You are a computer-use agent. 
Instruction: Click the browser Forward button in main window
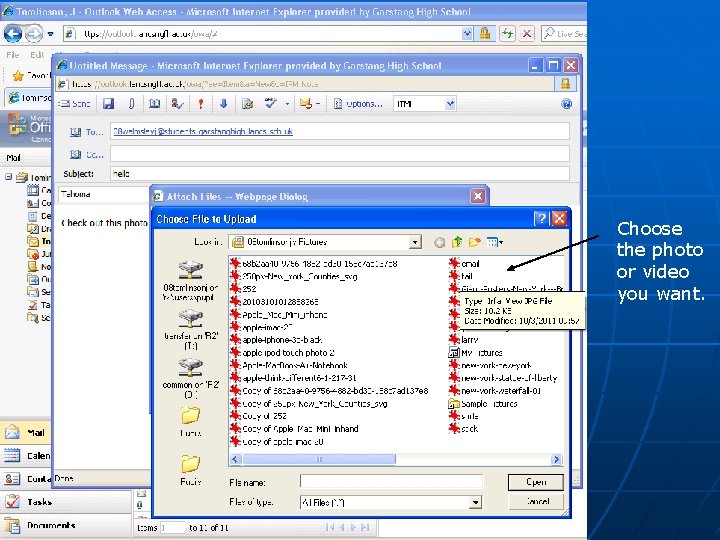(34, 34)
